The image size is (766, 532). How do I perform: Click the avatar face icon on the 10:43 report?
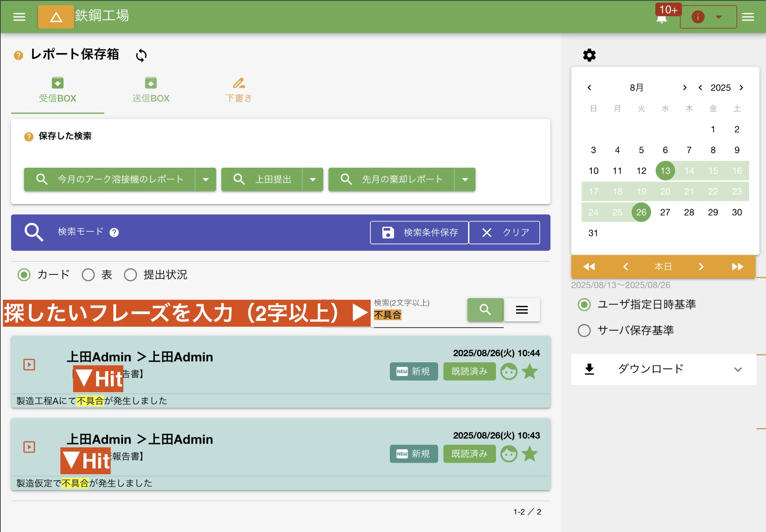point(509,453)
